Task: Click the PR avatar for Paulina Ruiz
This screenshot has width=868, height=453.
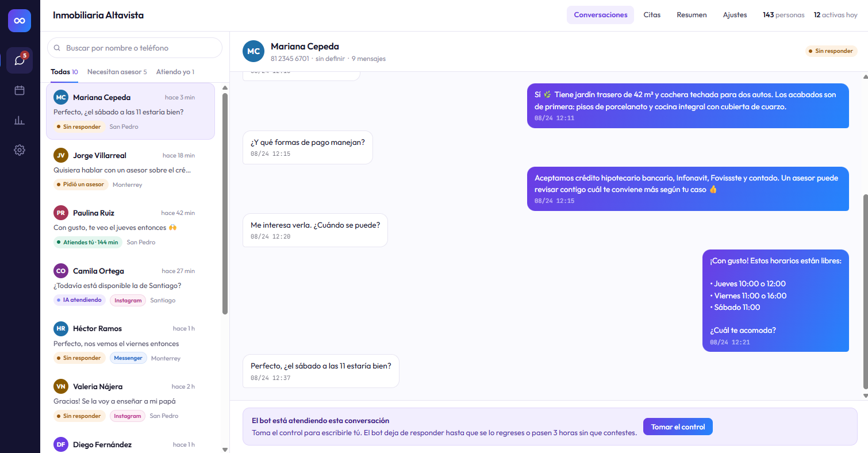Action: click(61, 213)
